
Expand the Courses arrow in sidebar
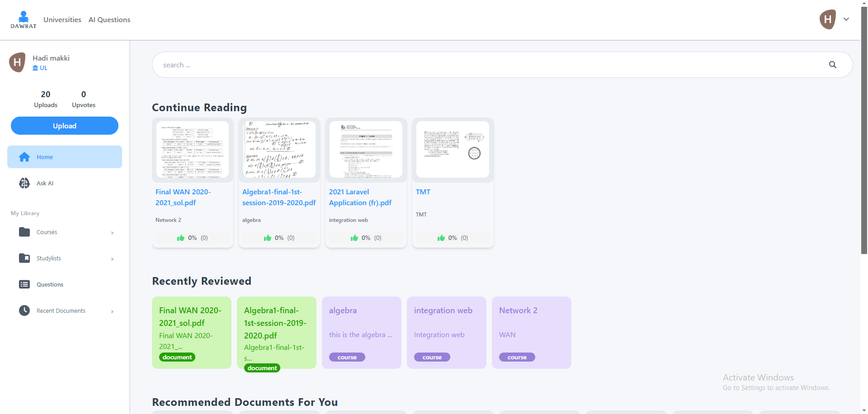(x=112, y=233)
